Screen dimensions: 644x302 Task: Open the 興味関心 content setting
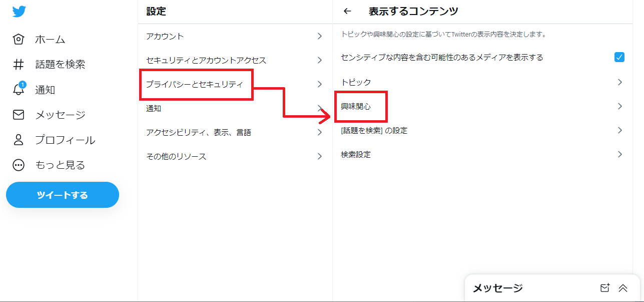point(482,106)
